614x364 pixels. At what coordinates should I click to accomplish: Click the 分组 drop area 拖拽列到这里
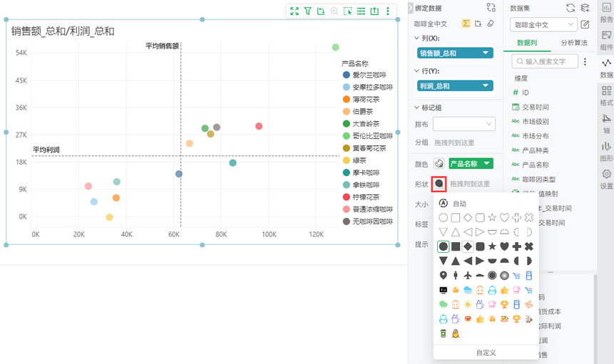tap(454, 142)
